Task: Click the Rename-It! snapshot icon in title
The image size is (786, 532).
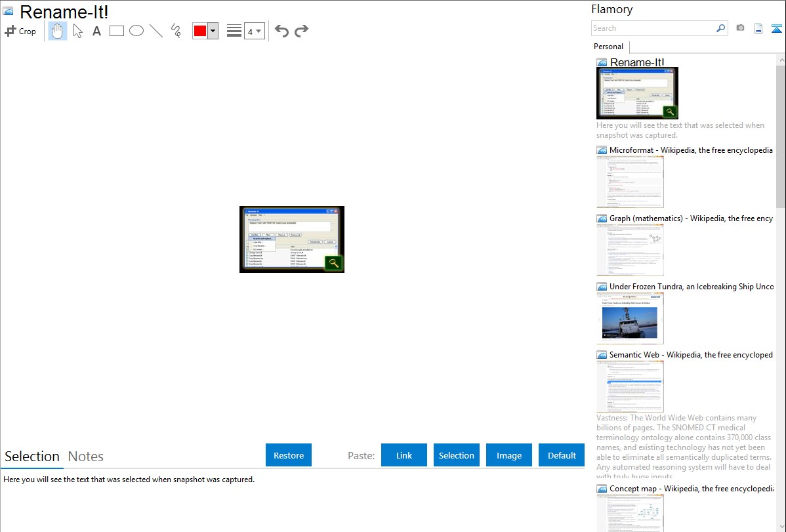Action: click(8, 11)
